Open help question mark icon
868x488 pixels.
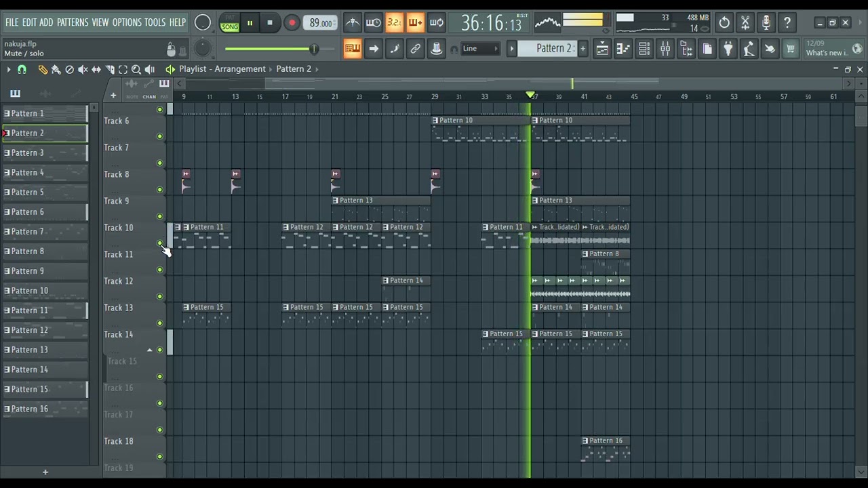point(787,23)
